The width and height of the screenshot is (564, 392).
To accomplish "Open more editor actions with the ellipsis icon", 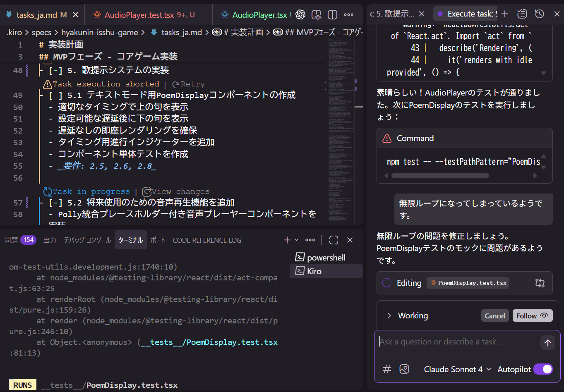I will click(x=349, y=14).
